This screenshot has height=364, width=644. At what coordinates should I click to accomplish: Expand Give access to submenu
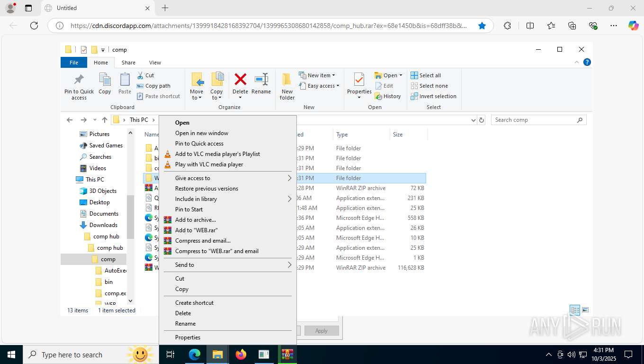coord(228,178)
